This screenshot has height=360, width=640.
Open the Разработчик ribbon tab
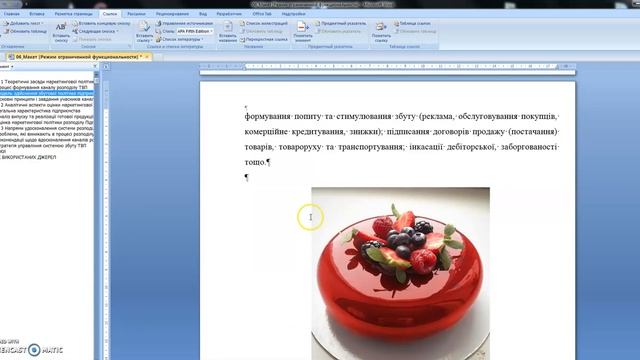(229, 14)
